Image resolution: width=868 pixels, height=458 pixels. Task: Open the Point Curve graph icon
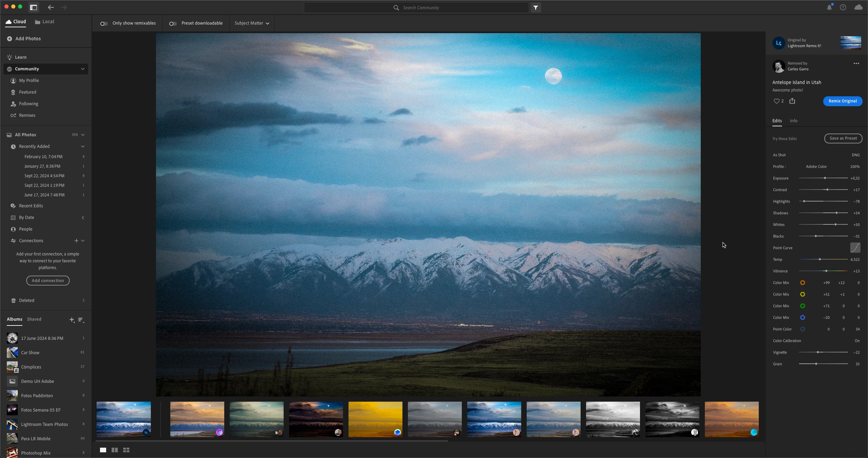(x=855, y=248)
